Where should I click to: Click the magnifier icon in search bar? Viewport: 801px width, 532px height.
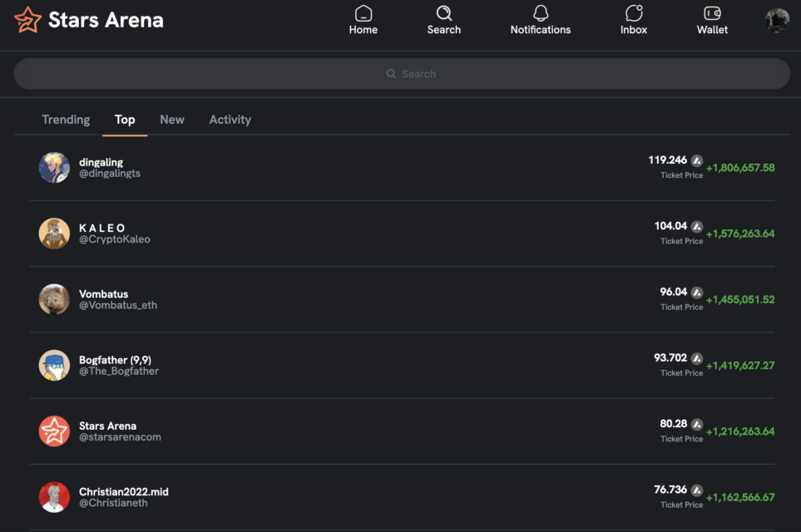[391, 73]
